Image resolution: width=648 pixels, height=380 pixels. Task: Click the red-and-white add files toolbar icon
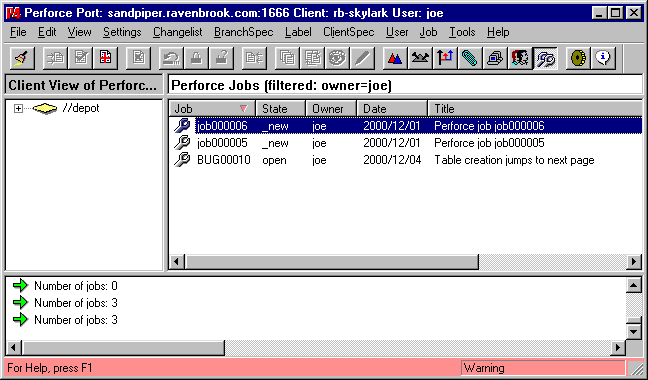click(x=105, y=58)
